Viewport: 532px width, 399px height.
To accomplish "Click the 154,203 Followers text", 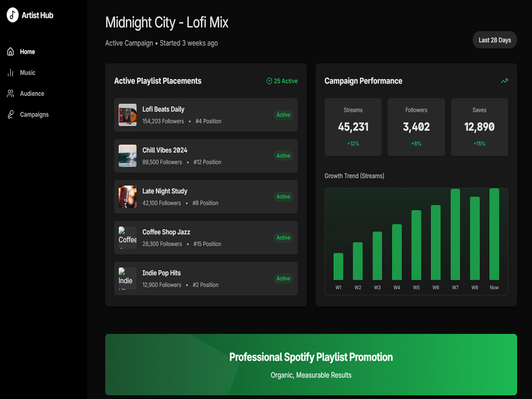I will tap(163, 121).
